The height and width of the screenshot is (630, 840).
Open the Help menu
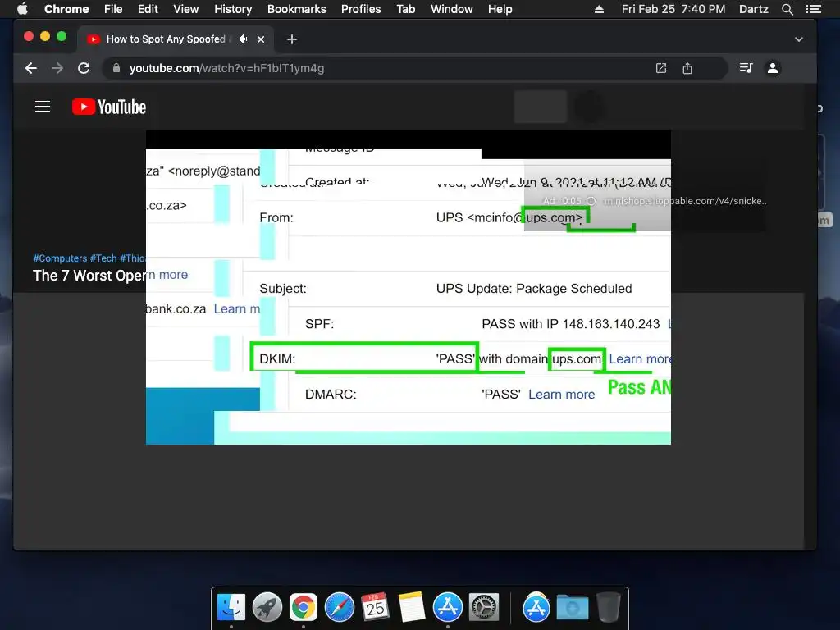click(x=500, y=9)
